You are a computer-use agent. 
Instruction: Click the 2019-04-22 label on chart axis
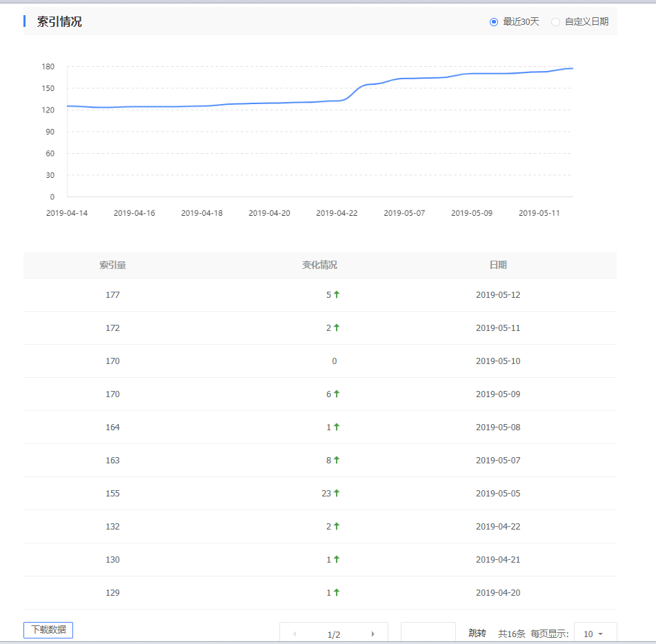click(337, 213)
